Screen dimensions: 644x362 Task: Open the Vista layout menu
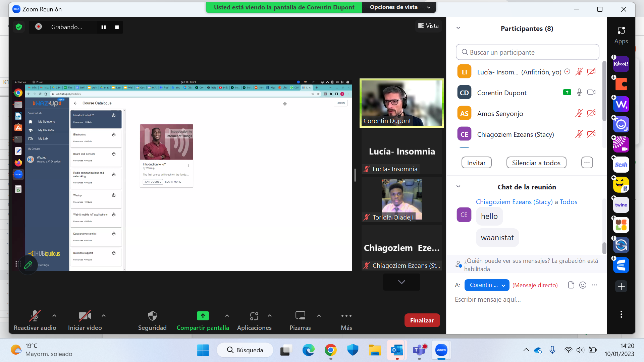[428, 26]
